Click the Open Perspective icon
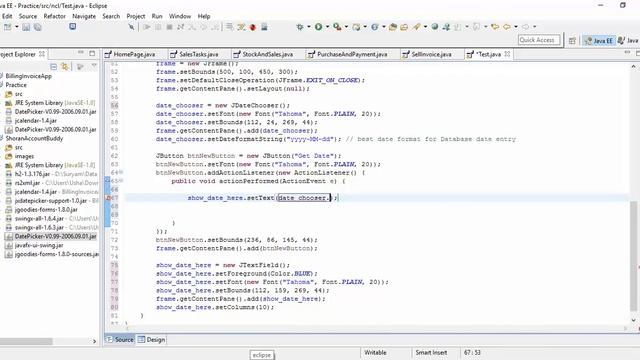 (x=572, y=40)
